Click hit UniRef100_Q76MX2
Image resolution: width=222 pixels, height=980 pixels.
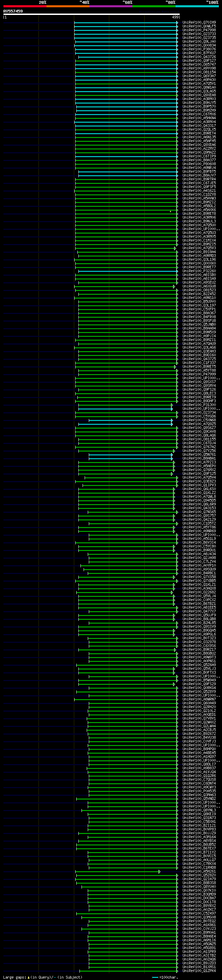[x=199, y=470]
